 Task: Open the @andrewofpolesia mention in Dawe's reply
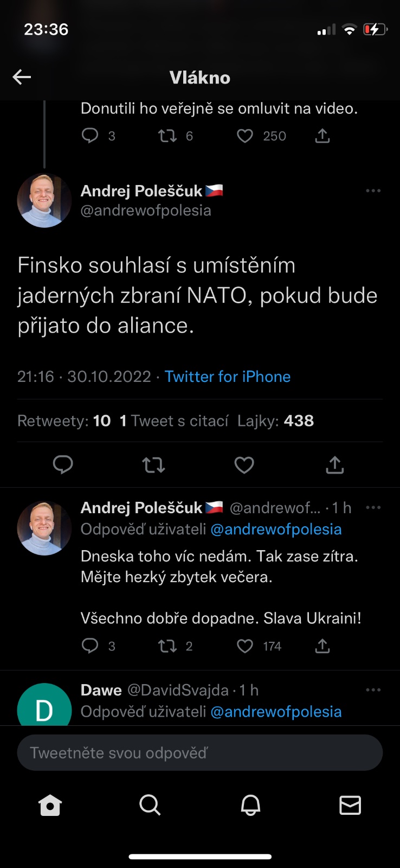pyautogui.click(x=276, y=712)
